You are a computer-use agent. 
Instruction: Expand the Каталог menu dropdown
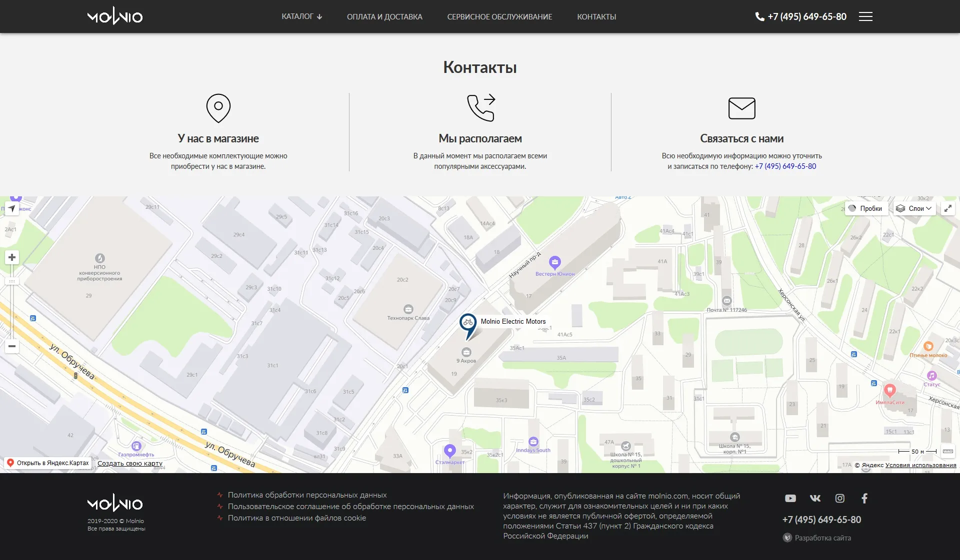(301, 16)
